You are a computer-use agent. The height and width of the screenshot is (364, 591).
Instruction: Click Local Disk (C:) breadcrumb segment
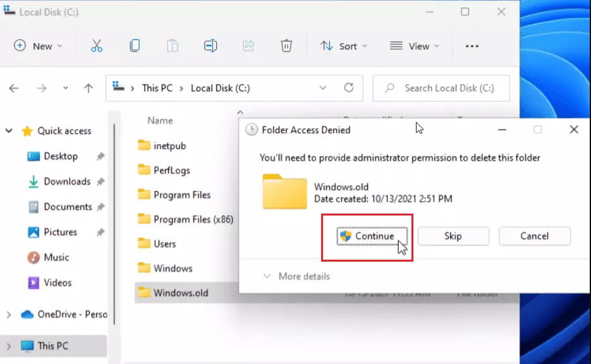[x=220, y=88]
